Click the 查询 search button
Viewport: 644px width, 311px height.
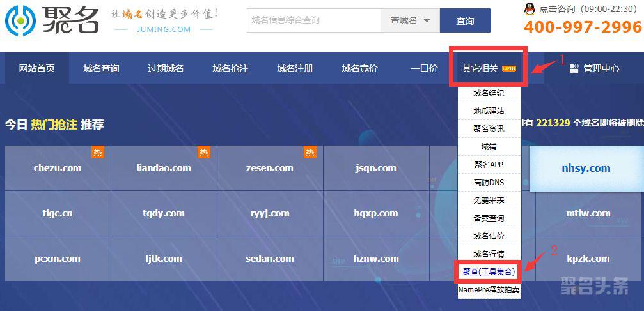(466, 20)
